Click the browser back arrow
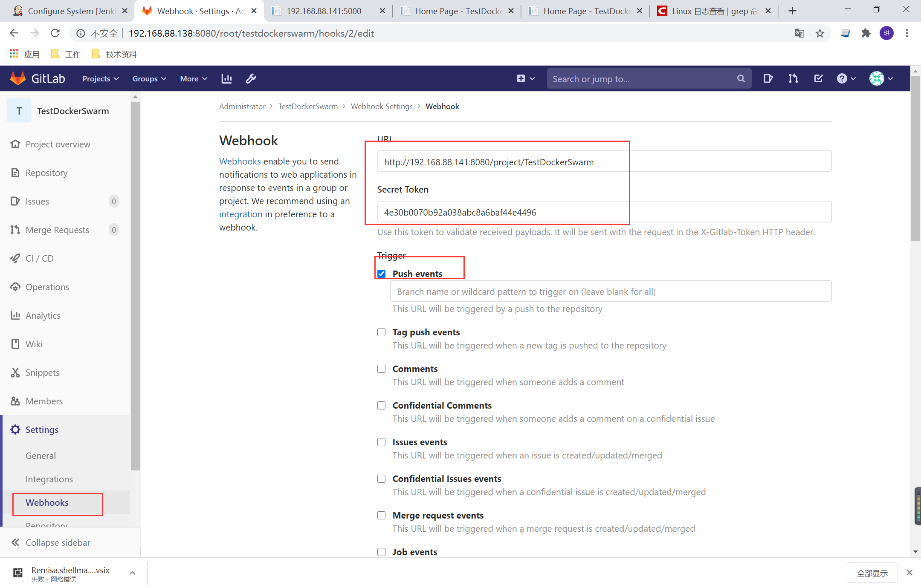Screen dimensions: 921x588 pos(14,33)
